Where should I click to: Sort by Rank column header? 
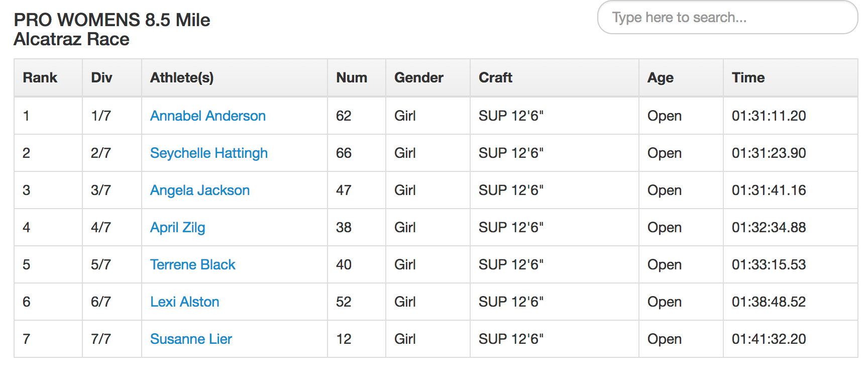[40, 77]
